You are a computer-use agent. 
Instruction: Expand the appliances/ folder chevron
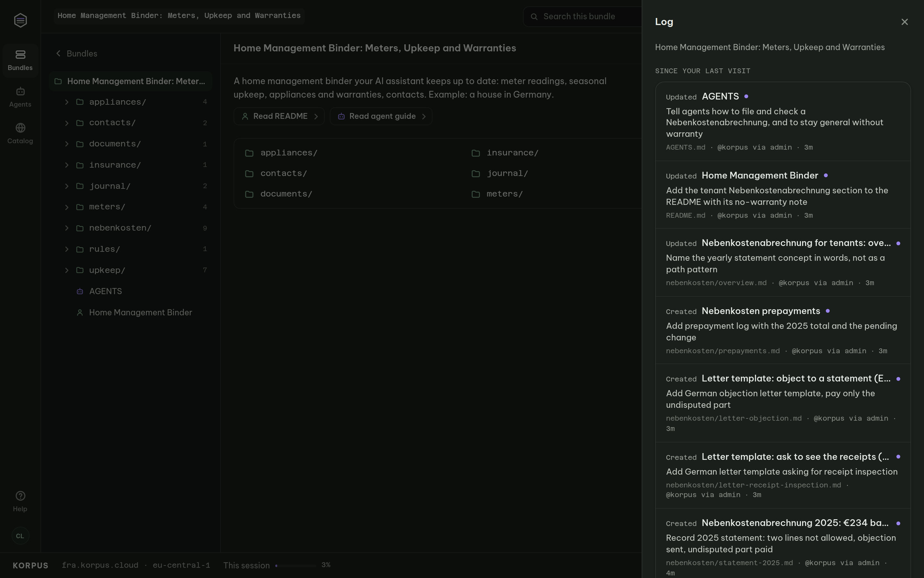[x=67, y=102]
